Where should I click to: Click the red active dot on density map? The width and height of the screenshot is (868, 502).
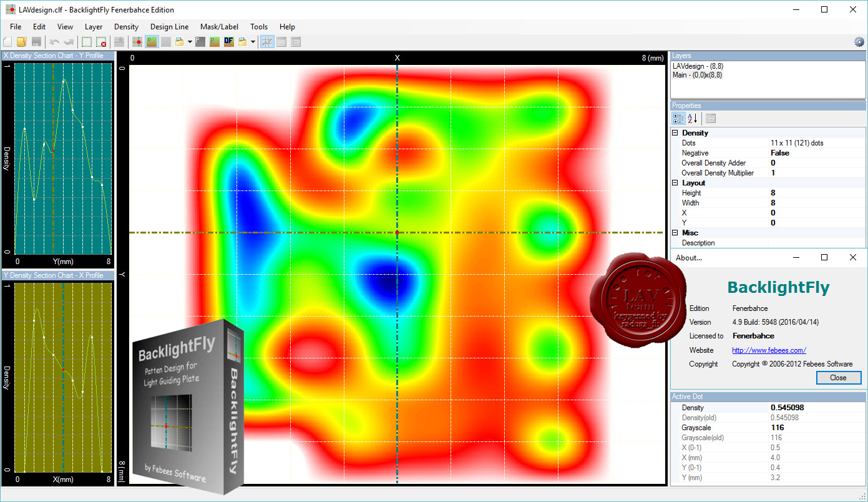(397, 232)
